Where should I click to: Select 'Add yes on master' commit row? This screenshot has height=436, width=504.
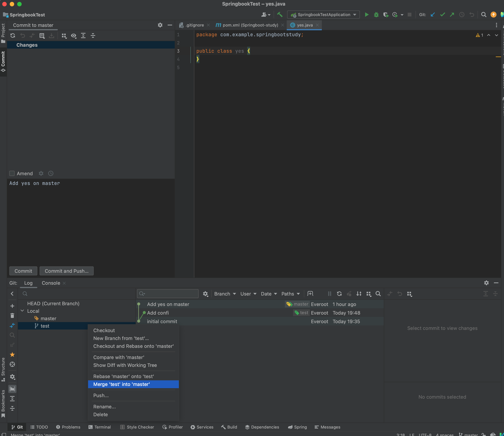point(260,304)
